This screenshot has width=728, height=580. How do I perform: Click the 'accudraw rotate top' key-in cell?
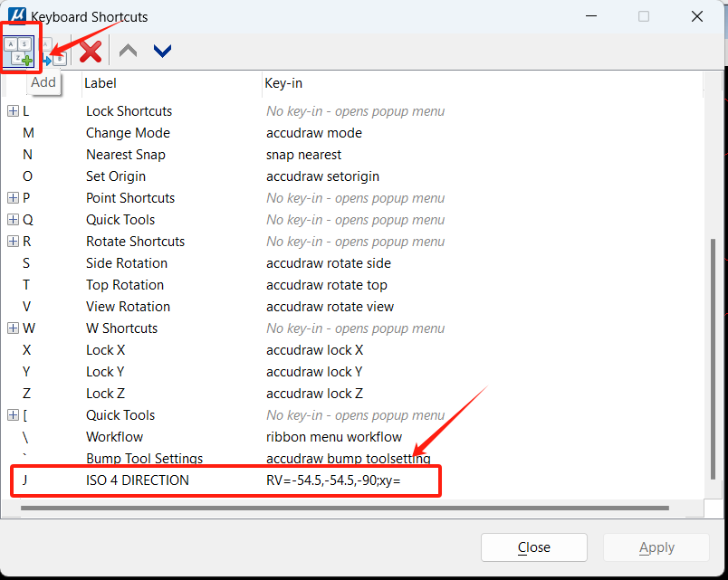point(327,285)
